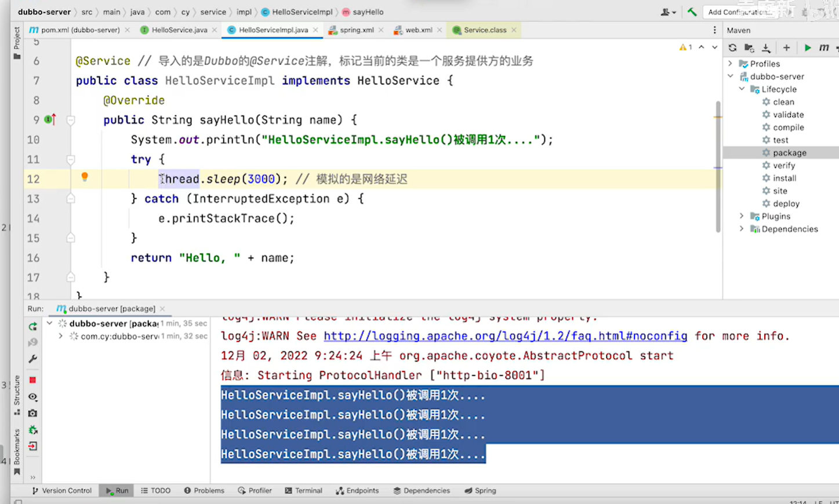Open the editor tabs more-options menu
839x504 pixels.
pos(714,30)
